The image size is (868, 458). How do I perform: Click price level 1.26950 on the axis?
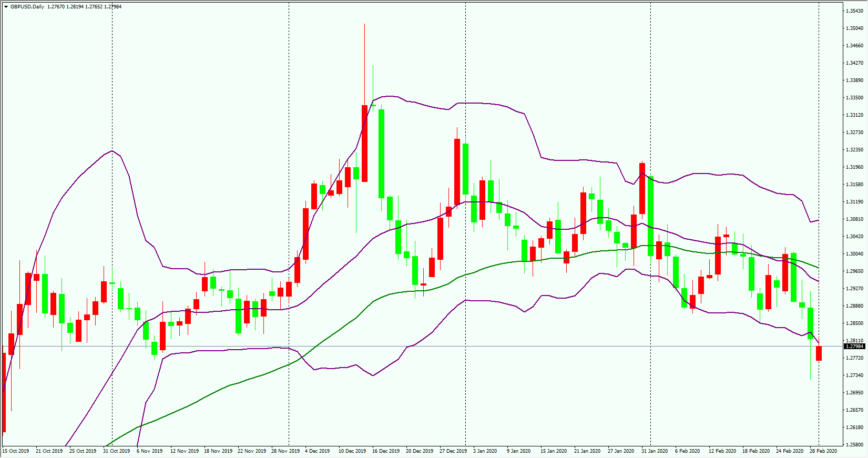click(854, 393)
